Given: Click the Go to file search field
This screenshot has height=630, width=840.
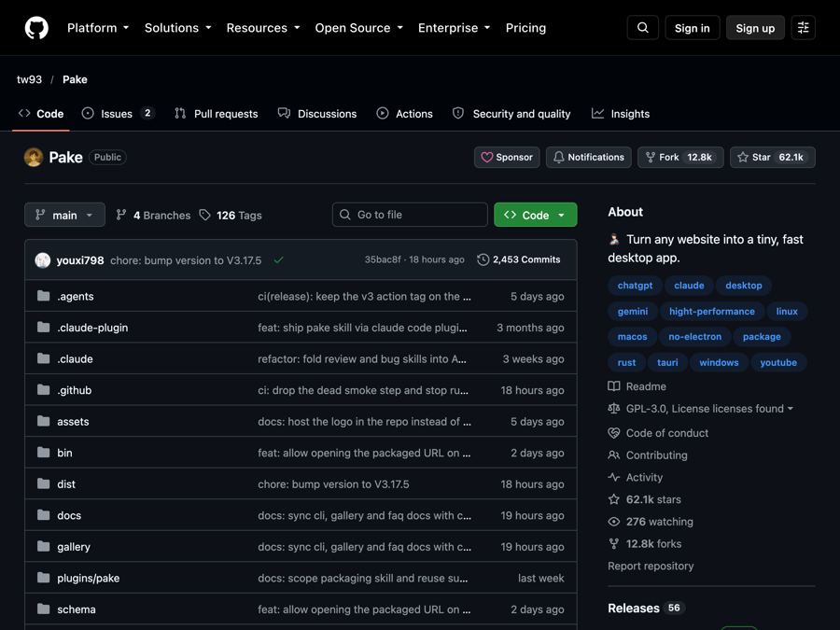Looking at the screenshot, I should click(410, 215).
